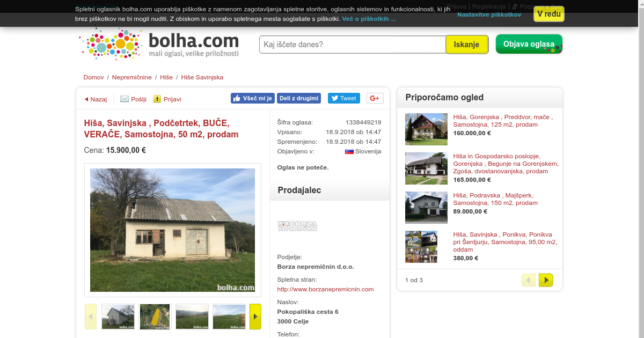This screenshot has height=338, width=644.
Task: Focus the Kaj iščete danes search field
Action: [x=353, y=45]
